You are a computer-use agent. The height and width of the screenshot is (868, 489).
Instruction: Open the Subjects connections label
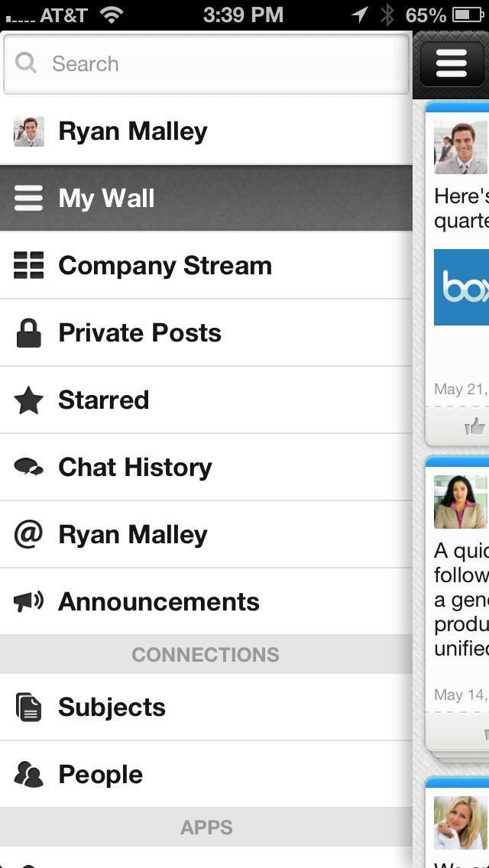pos(112,707)
